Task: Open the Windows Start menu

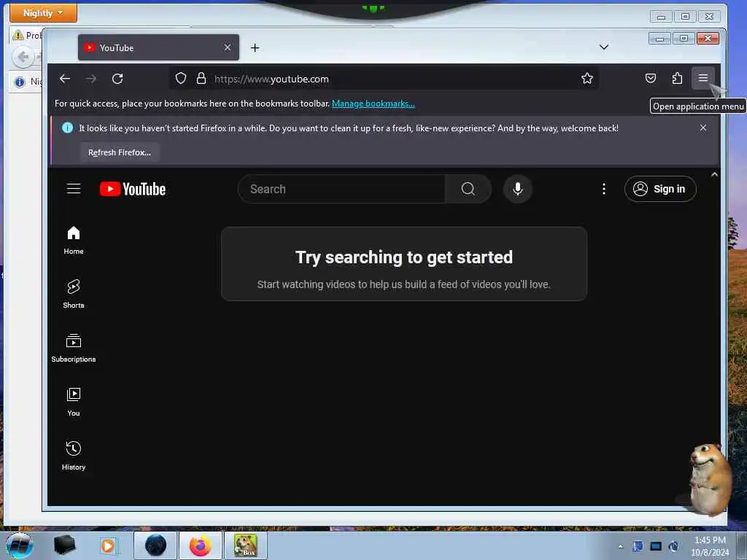Action: tap(19, 545)
